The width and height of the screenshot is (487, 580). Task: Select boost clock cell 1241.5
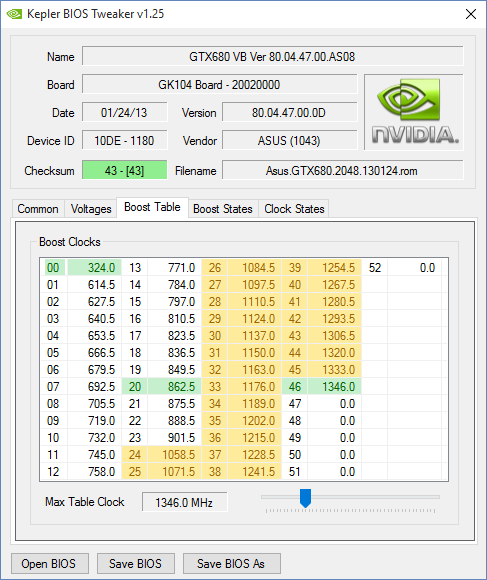255,472
